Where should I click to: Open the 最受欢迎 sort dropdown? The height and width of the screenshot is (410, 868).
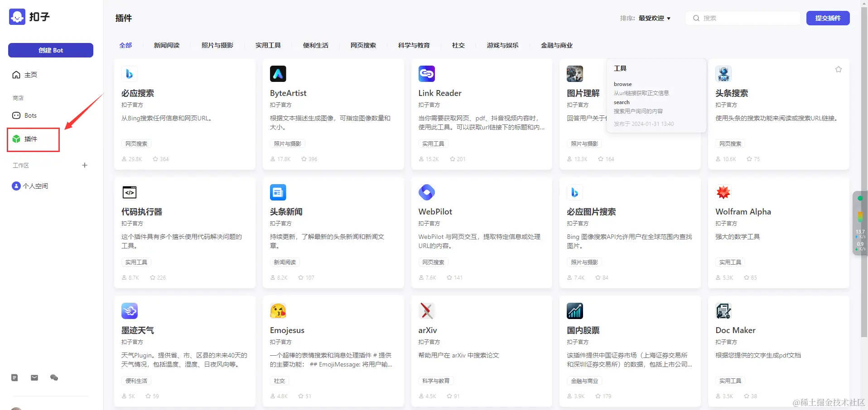click(x=655, y=18)
